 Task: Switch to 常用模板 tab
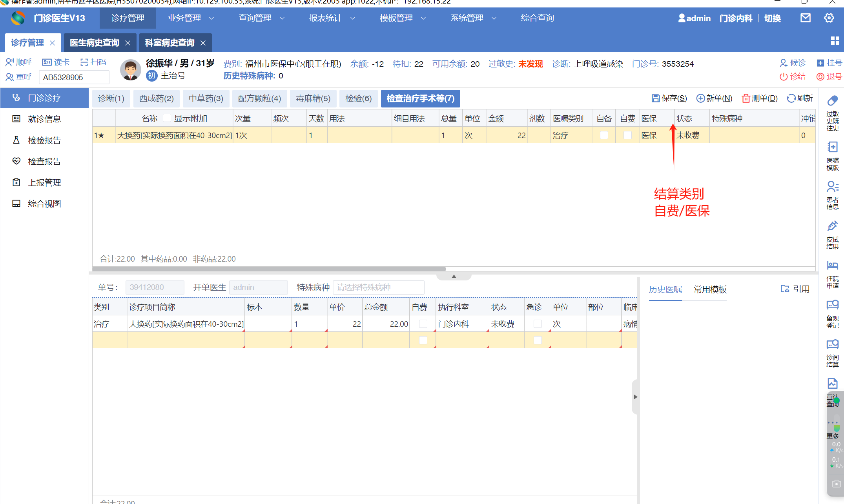710,289
